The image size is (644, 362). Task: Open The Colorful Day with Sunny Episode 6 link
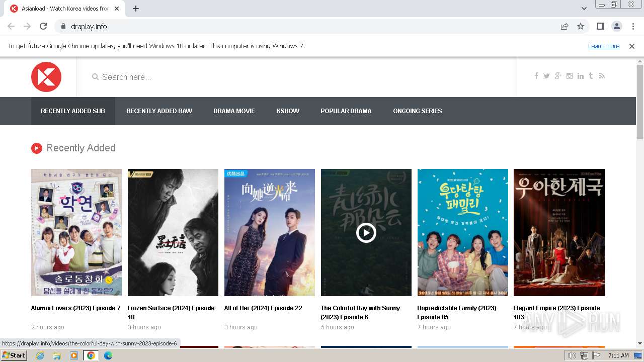pos(360,313)
